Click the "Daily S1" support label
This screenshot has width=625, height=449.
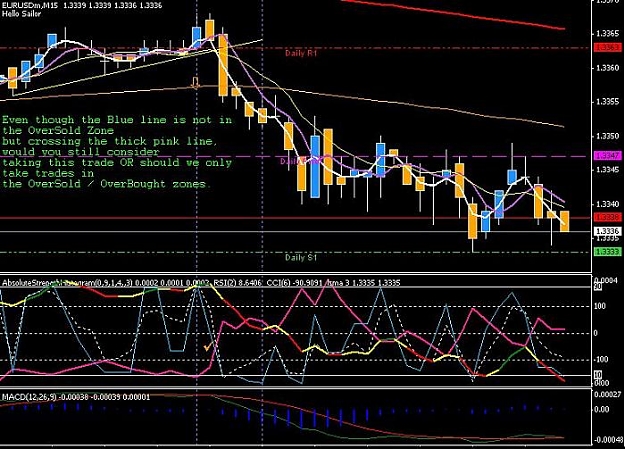tap(301, 257)
